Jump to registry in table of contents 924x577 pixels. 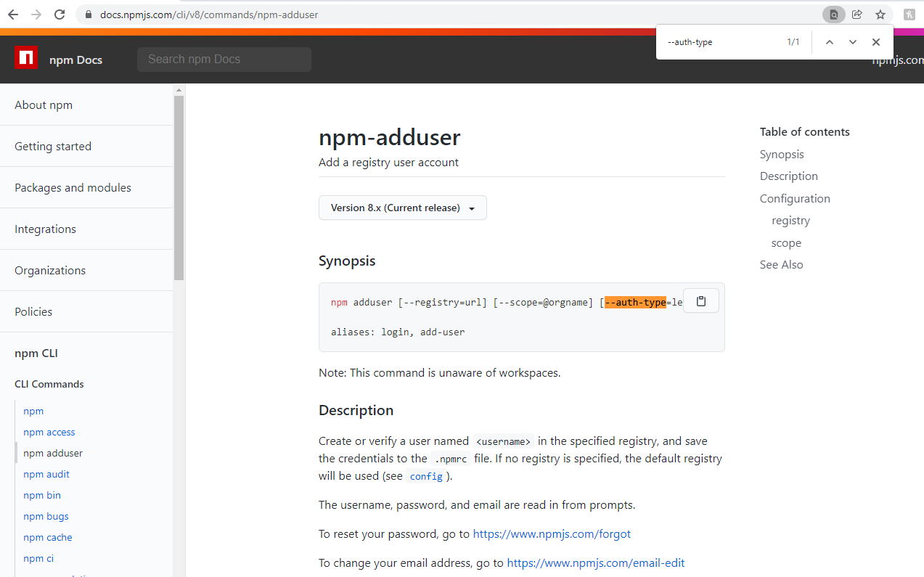790,221
